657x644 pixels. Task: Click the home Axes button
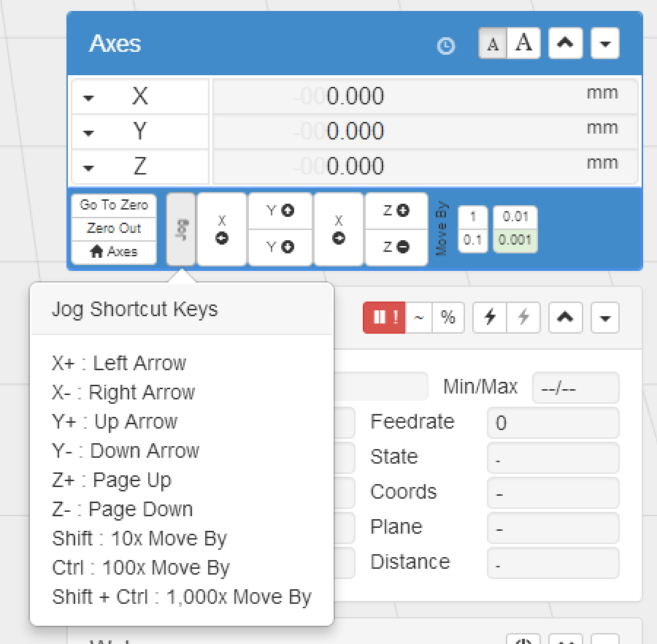pos(114,252)
